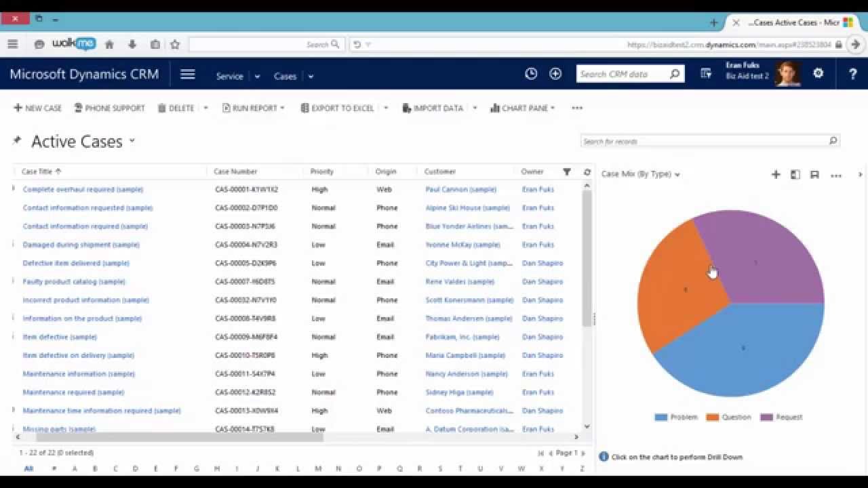Screen dimensions: 868x488
Task: Select Item defective (sample) row
Action: pos(298,337)
